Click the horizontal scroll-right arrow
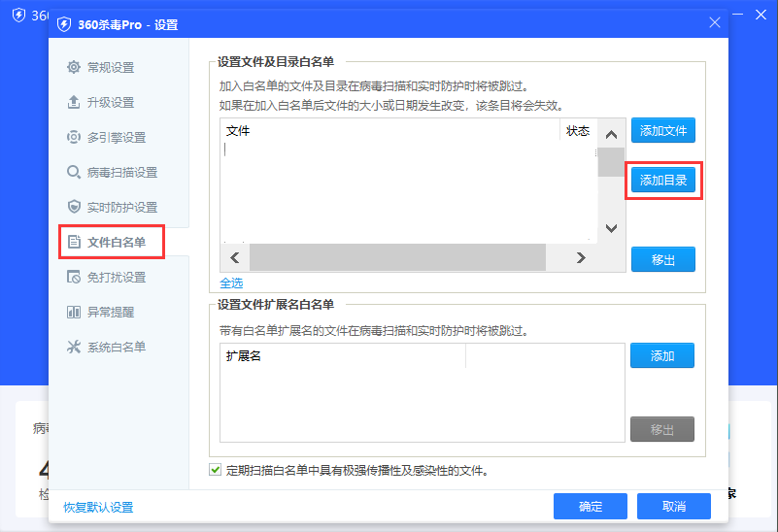Image resolution: width=778 pixels, height=532 pixels. tap(581, 257)
